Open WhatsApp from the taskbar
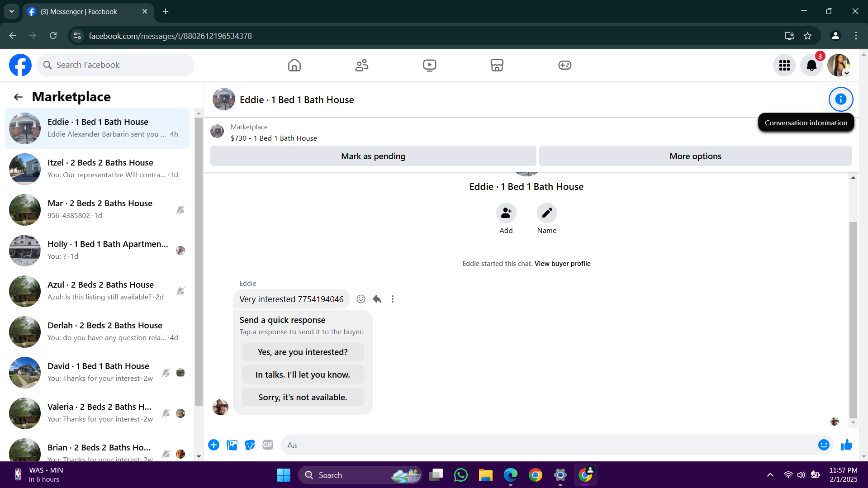 coord(460,475)
